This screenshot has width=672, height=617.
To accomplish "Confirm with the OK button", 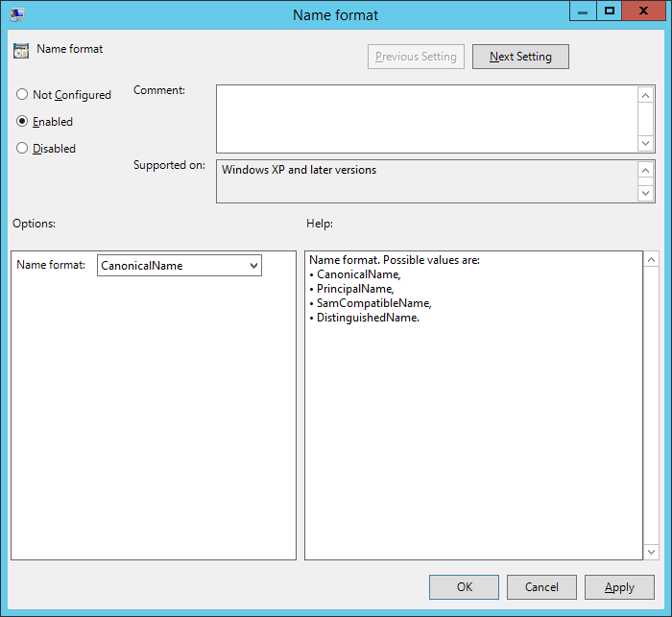I will (464, 587).
